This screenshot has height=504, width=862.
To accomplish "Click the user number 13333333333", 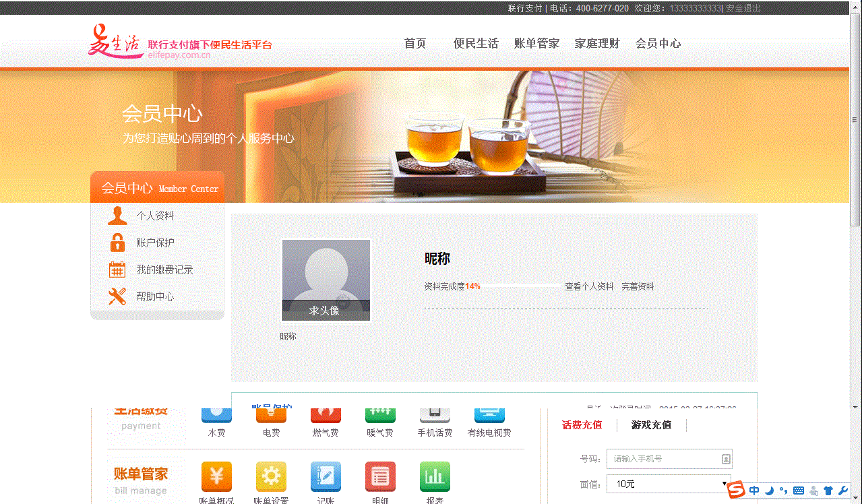I will tap(696, 8).
